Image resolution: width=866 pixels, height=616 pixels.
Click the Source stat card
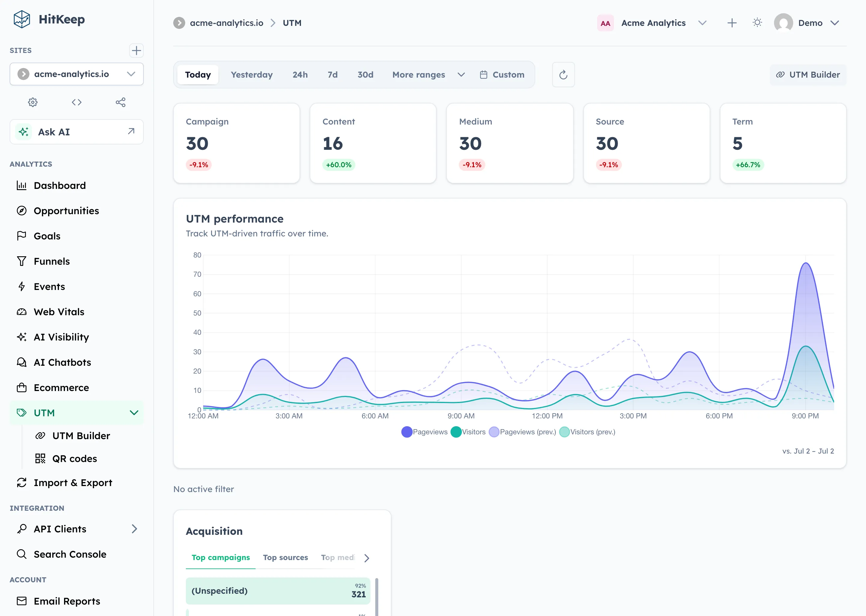pyautogui.click(x=646, y=143)
